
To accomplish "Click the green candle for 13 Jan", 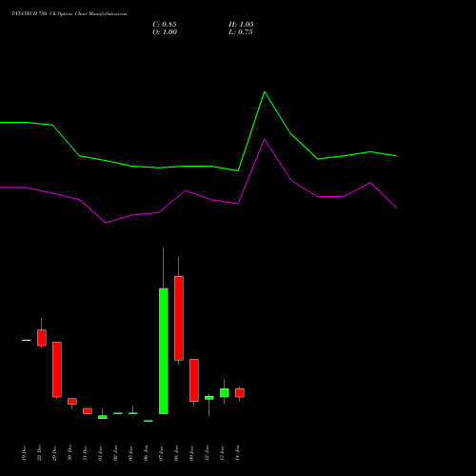I will pyautogui.click(x=225, y=392).
